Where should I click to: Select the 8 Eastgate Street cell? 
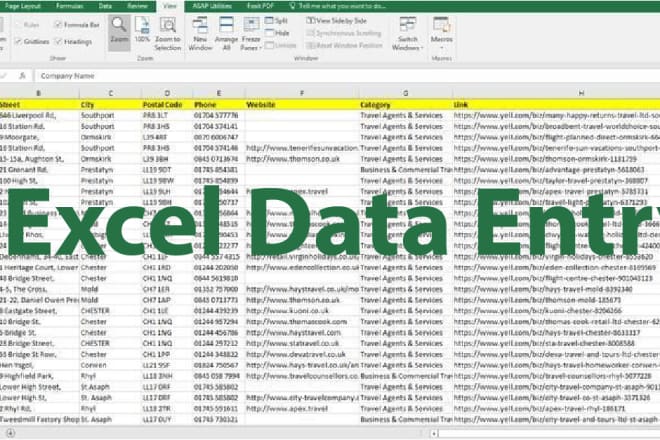tap(40, 311)
